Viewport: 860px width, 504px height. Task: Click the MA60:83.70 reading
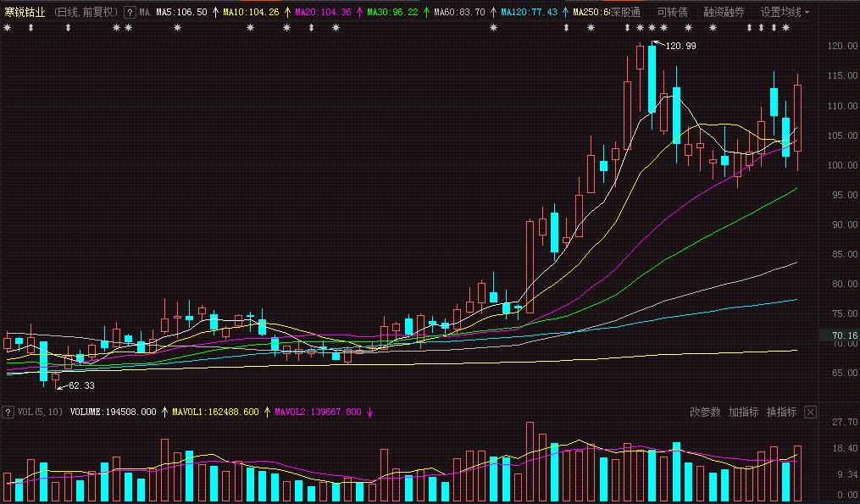[x=459, y=12]
